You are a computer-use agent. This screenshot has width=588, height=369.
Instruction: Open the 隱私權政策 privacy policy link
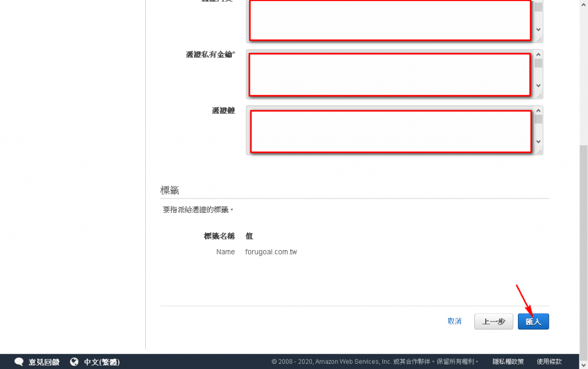pyautogui.click(x=508, y=362)
